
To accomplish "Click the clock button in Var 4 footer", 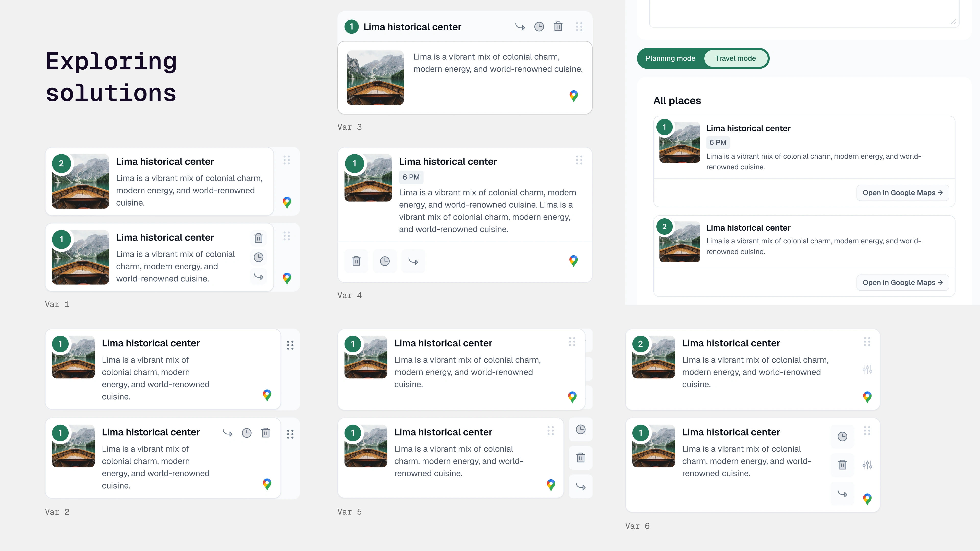I will click(x=385, y=261).
